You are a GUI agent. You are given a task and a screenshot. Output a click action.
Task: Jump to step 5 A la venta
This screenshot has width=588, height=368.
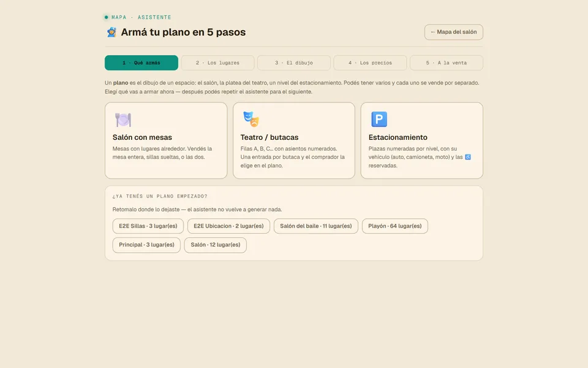[447, 63]
